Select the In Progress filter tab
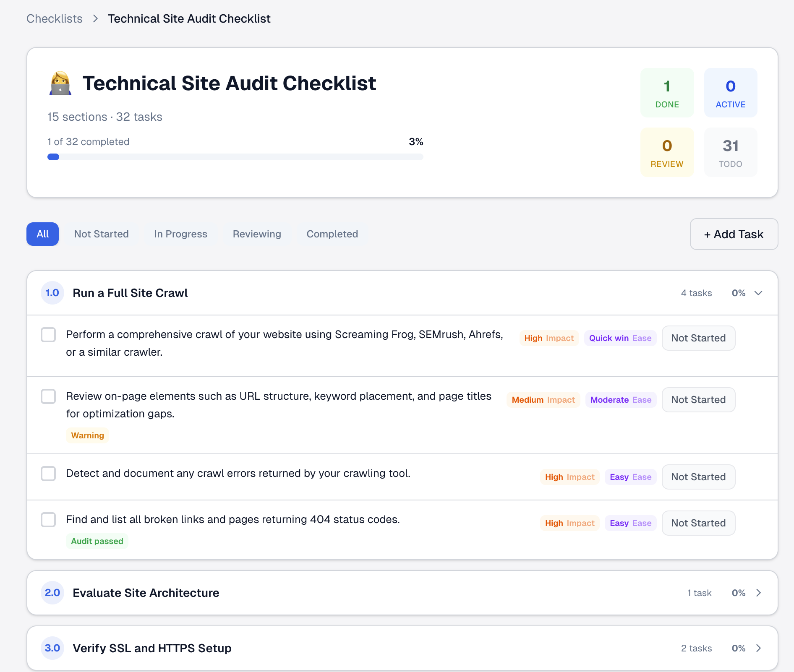794x672 pixels. (180, 234)
